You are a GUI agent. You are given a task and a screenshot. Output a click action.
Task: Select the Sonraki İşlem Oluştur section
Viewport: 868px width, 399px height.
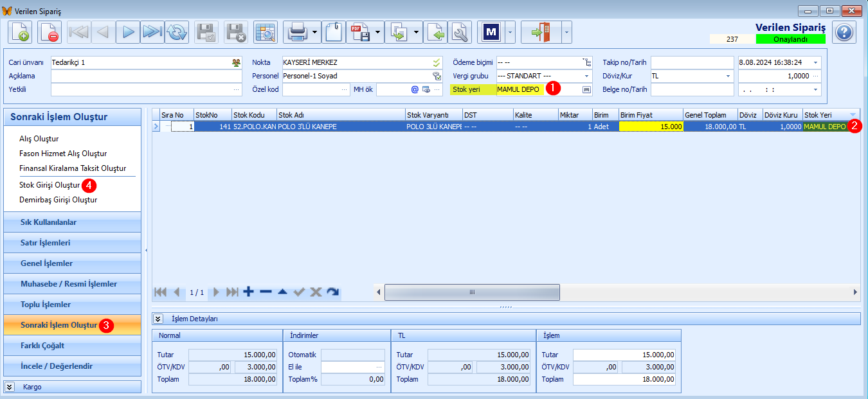click(72, 325)
